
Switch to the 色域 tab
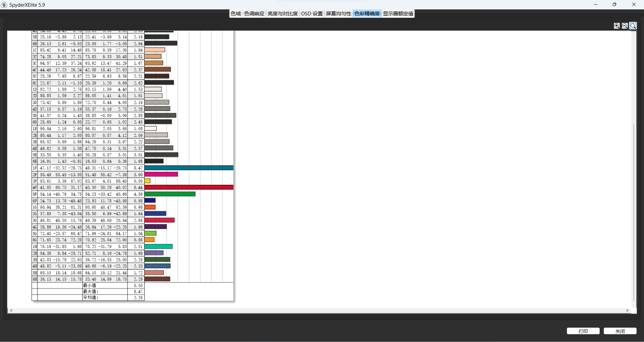[236, 14]
